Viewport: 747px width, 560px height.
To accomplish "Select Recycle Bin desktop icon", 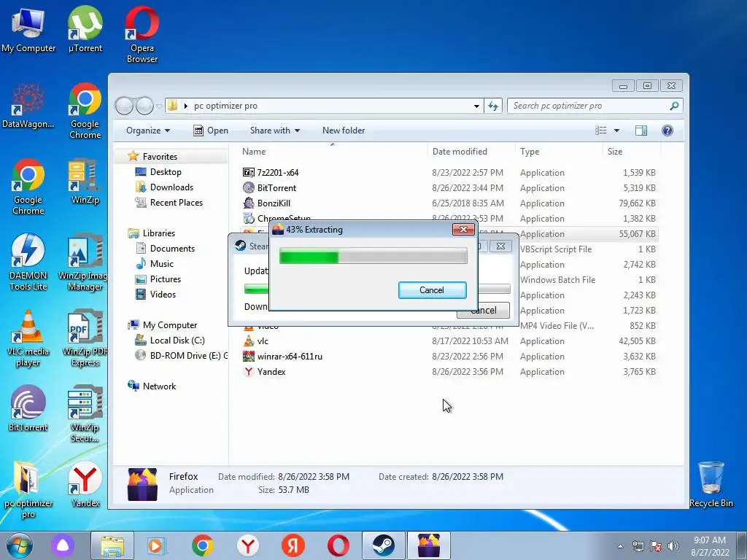I will [x=711, y=485].
